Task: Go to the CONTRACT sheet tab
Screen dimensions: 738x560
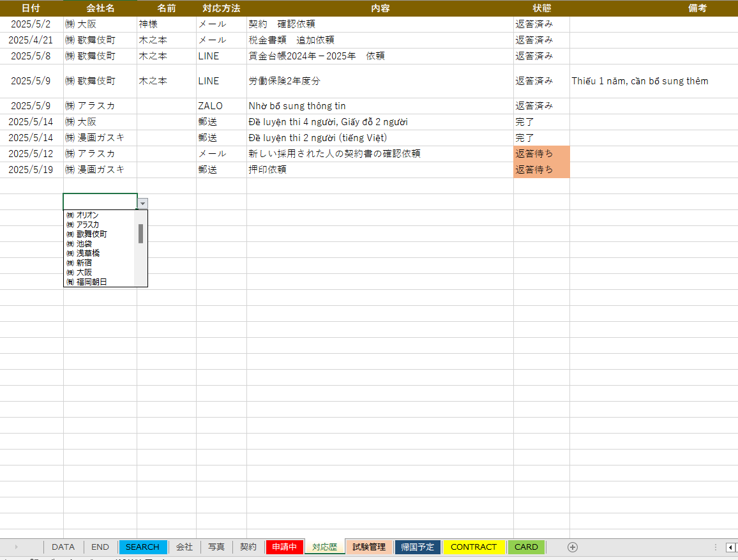Action: 473,547
